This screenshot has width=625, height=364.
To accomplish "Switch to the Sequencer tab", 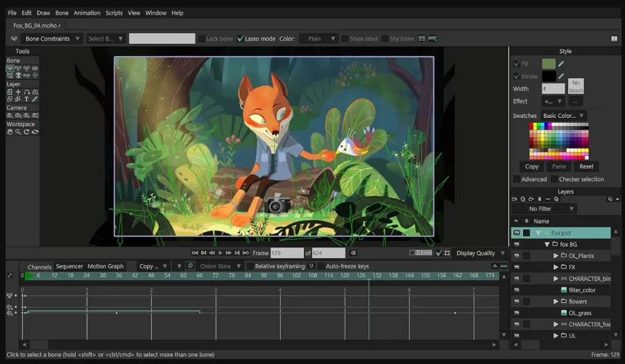I will tap(69, 266).
